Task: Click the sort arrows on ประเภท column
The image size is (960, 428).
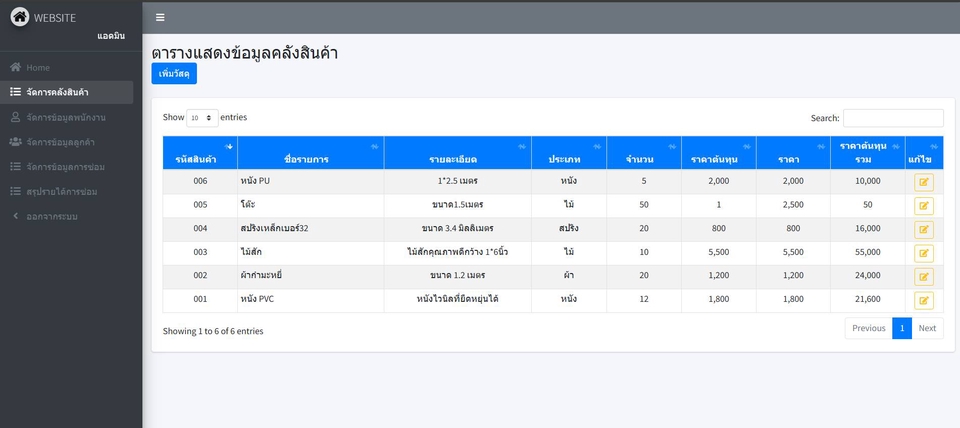Action: pyautogui.click(x=597, y=146)
